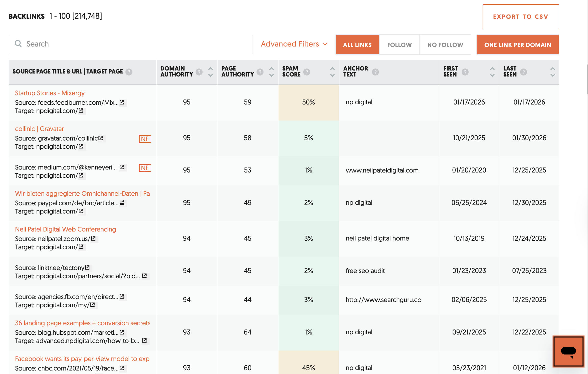Toggle One Link Per Domain
588x374 pixels.
518,44
